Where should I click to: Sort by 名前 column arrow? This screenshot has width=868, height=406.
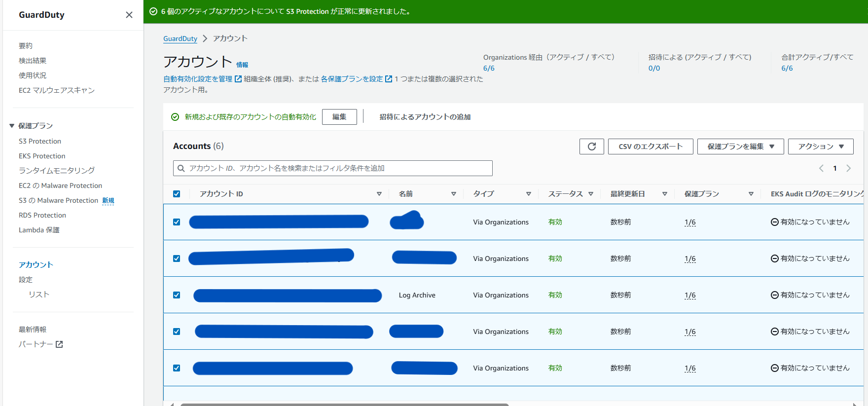click(x=454, y=194)
